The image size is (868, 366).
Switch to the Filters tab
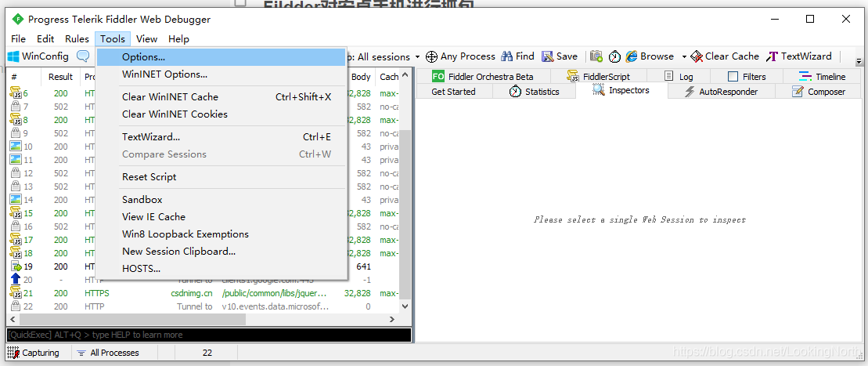(x=747, y=77)
